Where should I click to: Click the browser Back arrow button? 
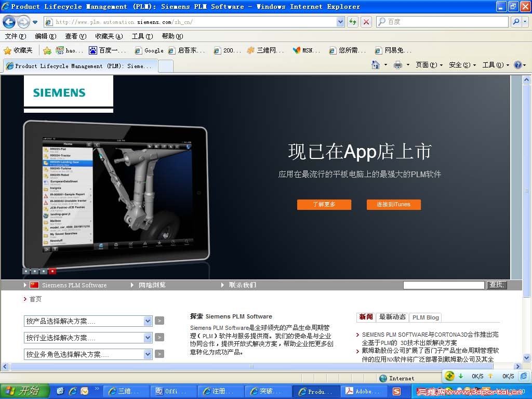(9, 22)
